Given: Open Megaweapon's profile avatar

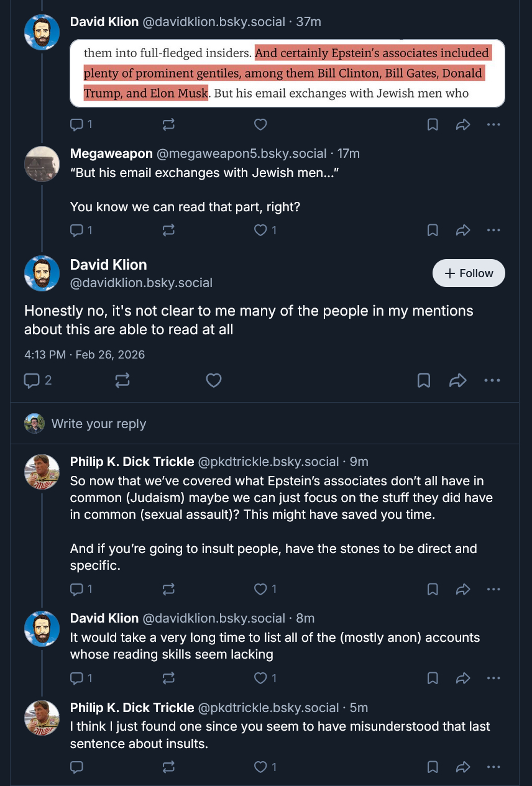Looking at the screenshot, I should 42,164.
